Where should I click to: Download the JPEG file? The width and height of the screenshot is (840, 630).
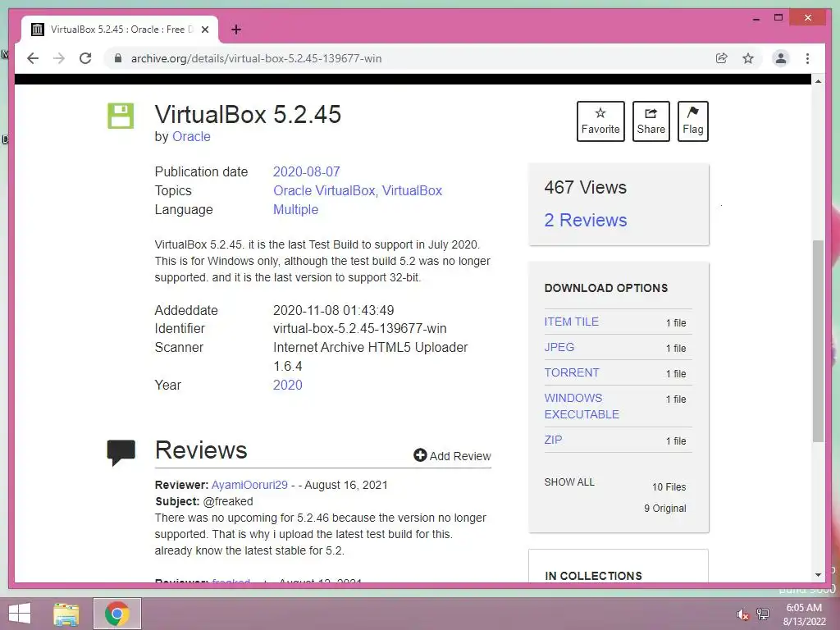point(559,347)
